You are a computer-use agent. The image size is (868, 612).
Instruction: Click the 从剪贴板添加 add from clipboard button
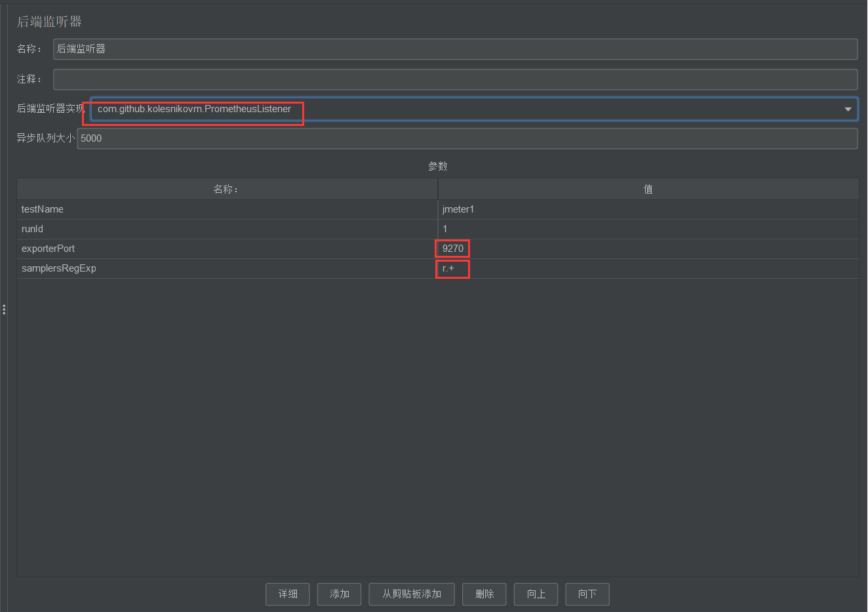tap(412, 594)
